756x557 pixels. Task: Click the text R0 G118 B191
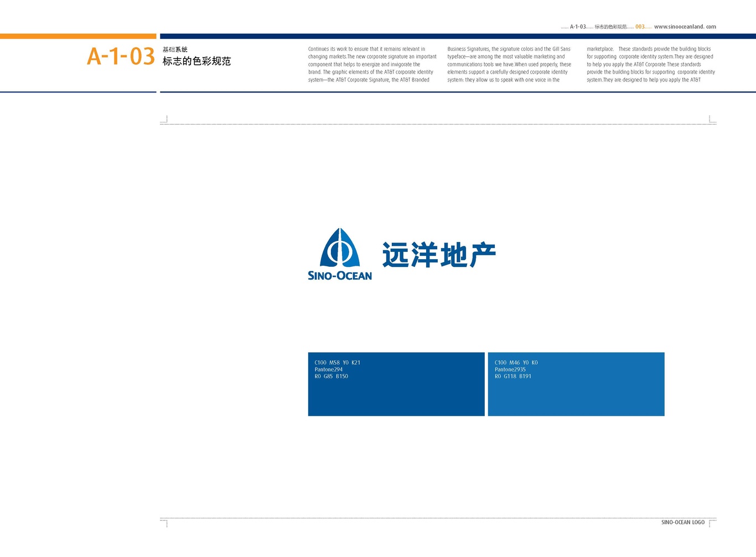513,377
